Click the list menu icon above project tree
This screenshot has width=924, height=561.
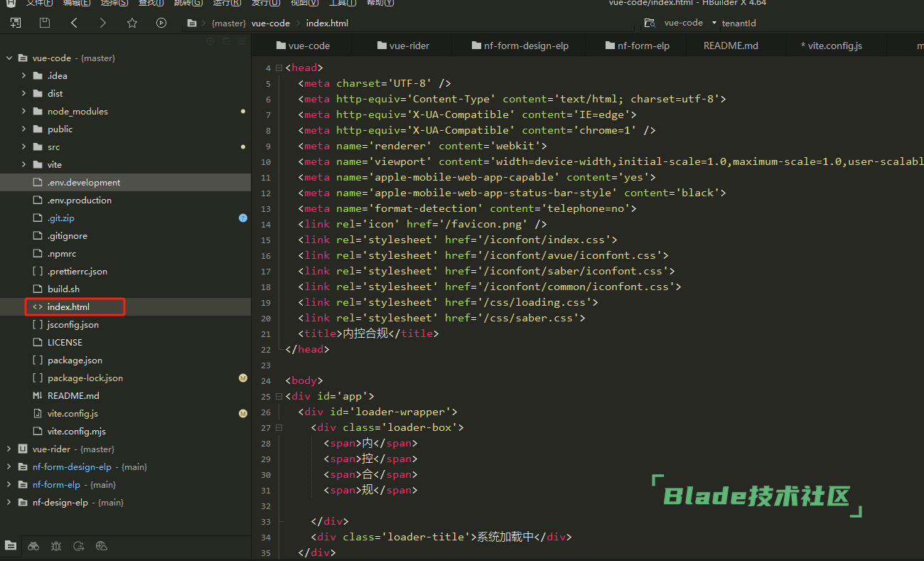coord(242,41)
